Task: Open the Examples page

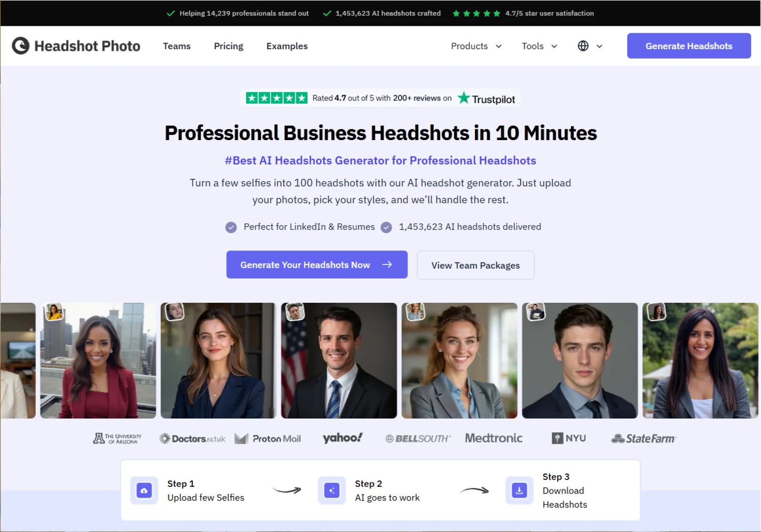Action: (x=287, y=46)
